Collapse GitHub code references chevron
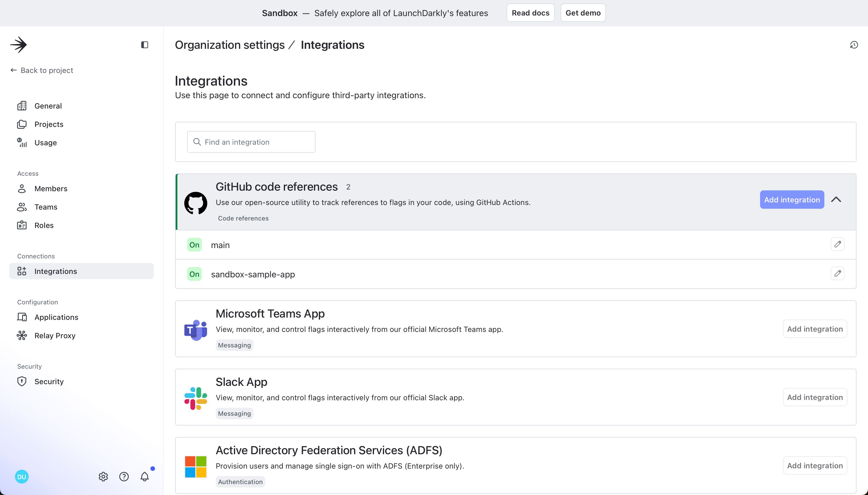868x495 pixels. [836, 200]
